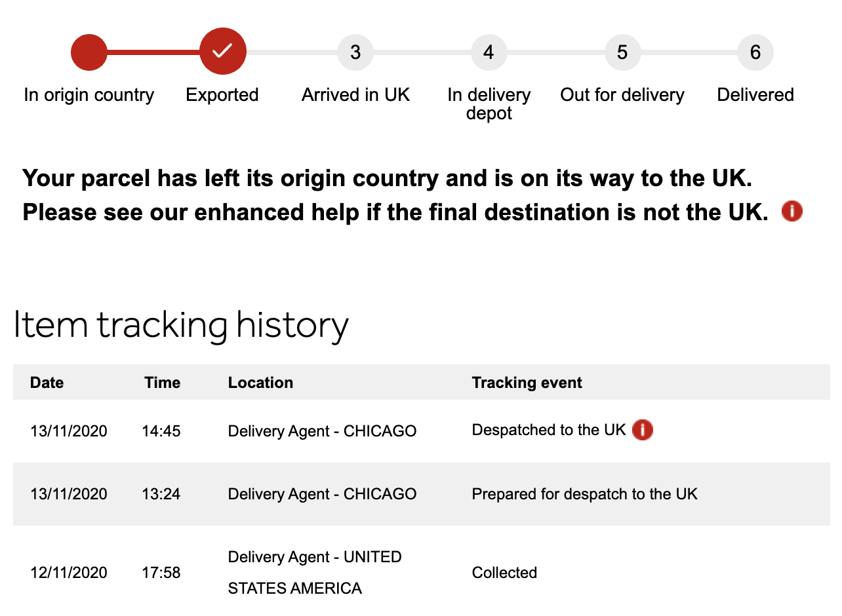
Task: Click the info icon beside enhanced help message
Action: point(793,212)
